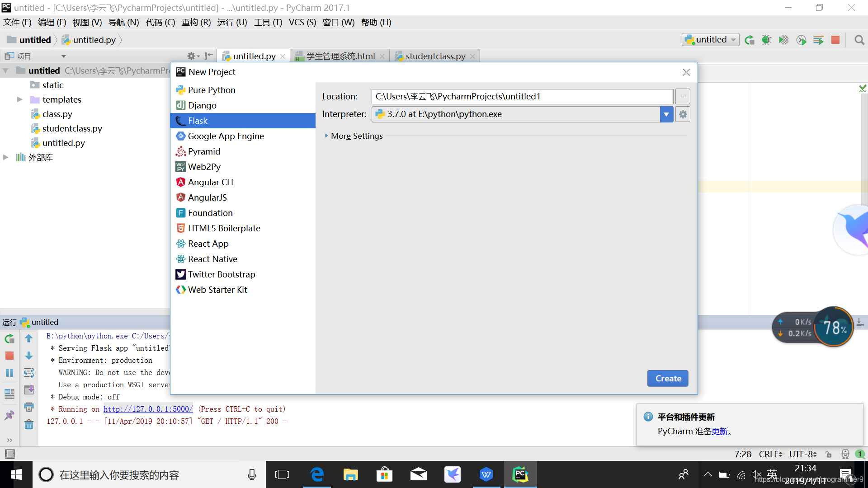Close the untitled.py editor tab

tap(283, 56)
